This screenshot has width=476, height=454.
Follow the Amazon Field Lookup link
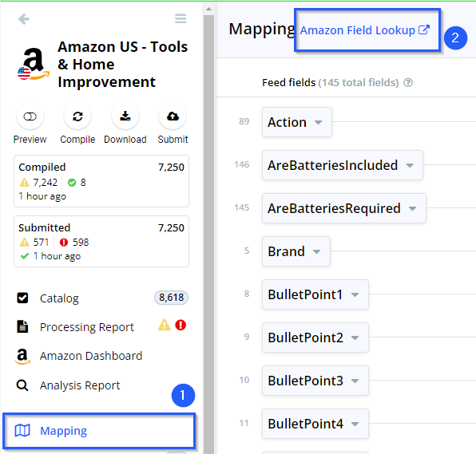click(x=365, y=30)
